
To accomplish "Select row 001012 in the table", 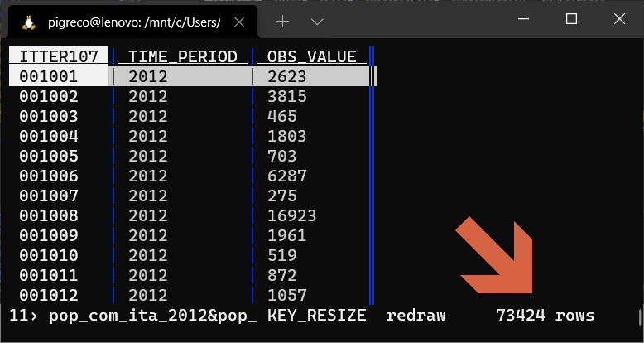I will click(x=49, y=295).
